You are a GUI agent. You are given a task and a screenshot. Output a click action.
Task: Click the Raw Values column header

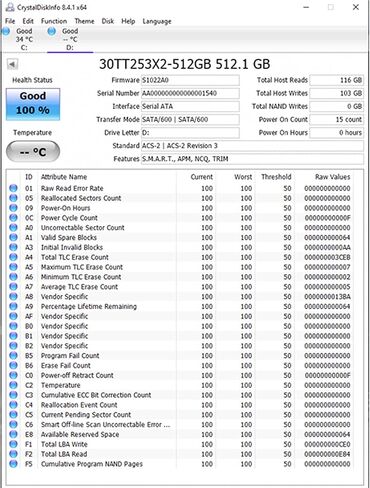332,177
